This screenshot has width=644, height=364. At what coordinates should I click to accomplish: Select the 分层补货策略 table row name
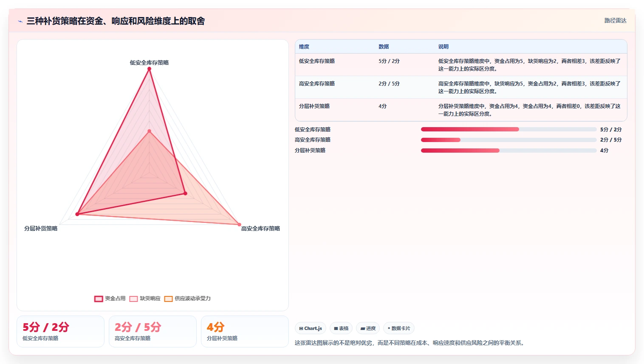[314, 106]
